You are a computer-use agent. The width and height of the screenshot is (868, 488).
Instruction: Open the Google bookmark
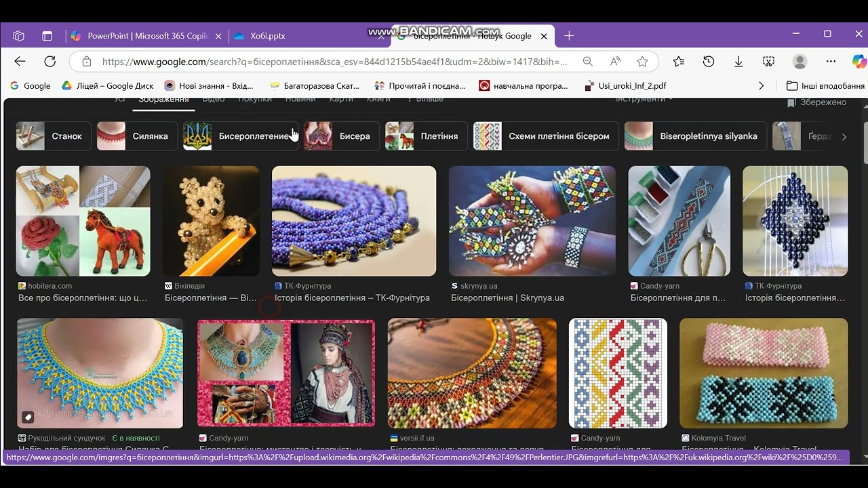point(30,86)
